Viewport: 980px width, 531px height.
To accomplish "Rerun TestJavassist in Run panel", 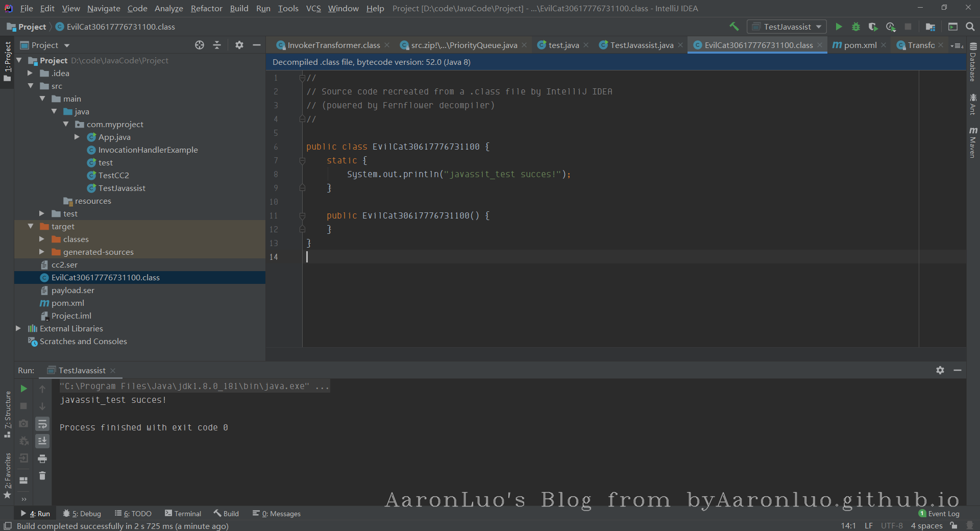I will point(23,389).
